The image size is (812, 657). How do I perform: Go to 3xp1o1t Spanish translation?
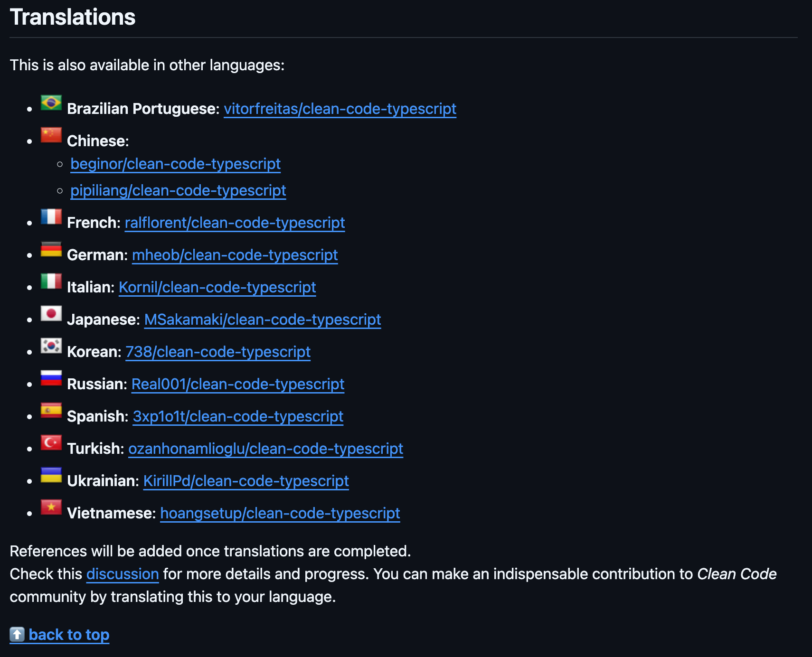click(238, 416)
